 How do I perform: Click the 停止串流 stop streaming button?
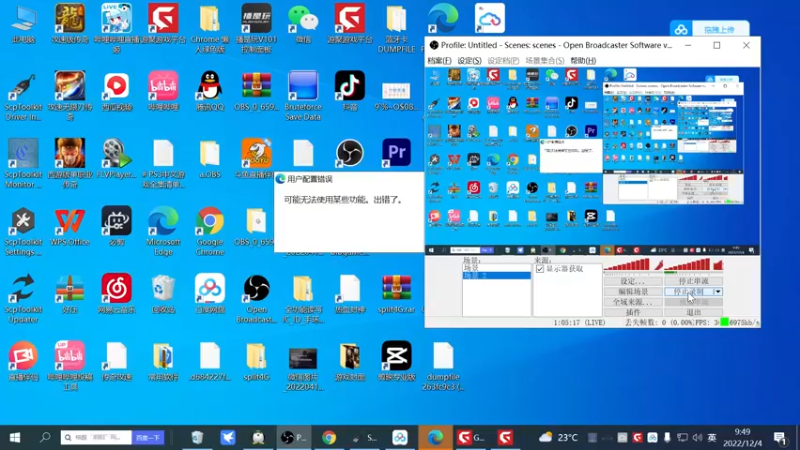pos(693,281)
